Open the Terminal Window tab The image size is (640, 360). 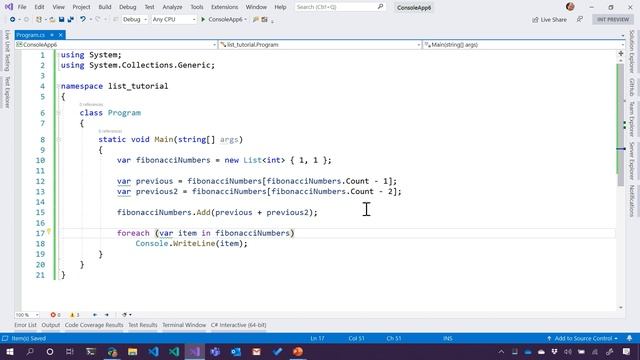pos(184,325)
